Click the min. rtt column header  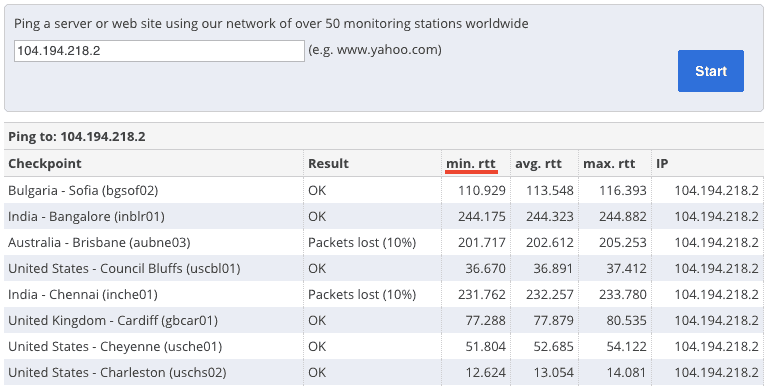(x=471, y=164)
